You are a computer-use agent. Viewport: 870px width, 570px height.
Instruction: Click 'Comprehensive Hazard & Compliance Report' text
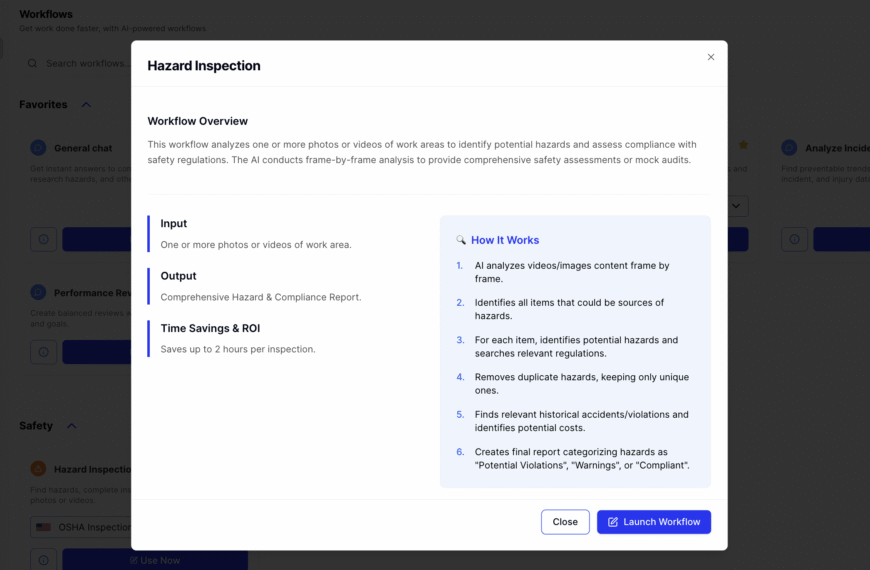click(x=261, y=297)
